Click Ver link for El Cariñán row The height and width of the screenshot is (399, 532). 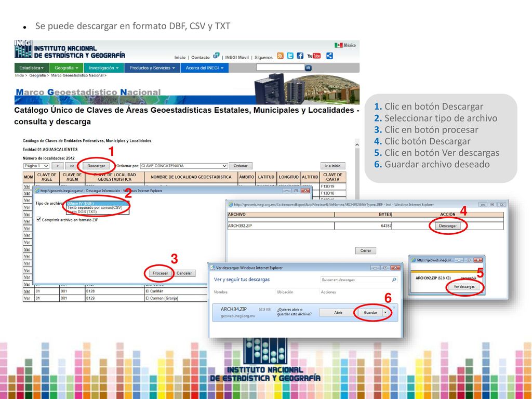click(x=27, y=291)
